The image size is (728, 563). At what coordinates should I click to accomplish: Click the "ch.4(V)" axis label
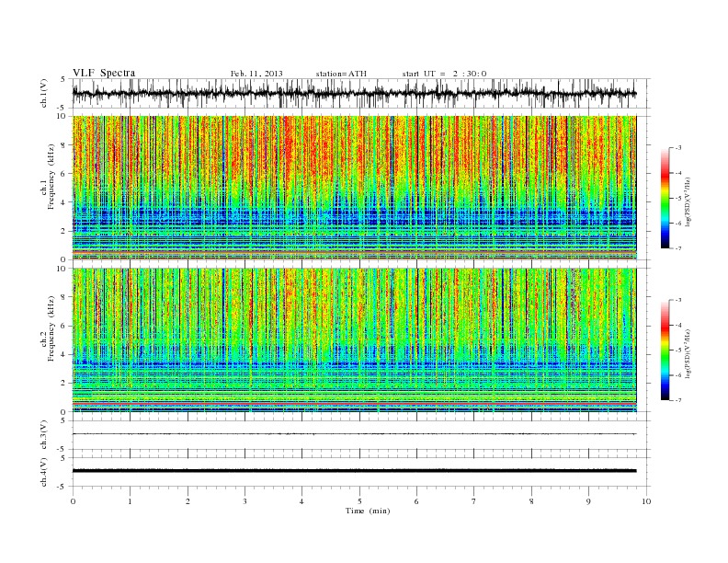click(x=44, y=473)
